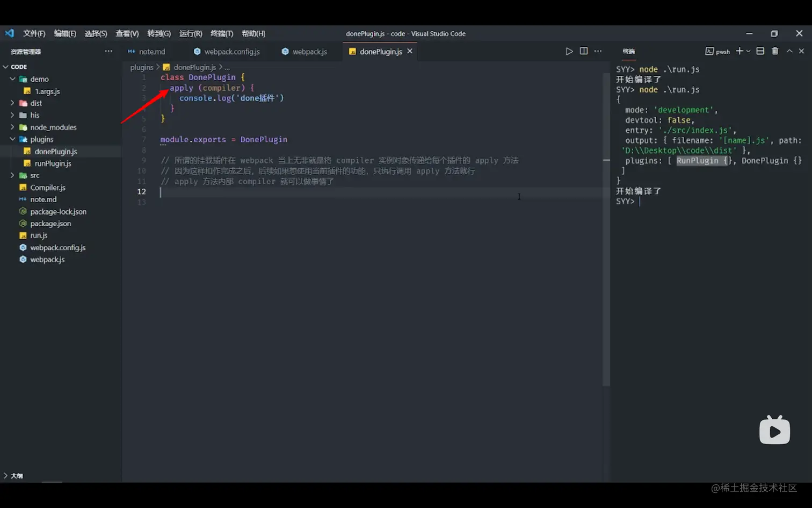Select the 终端 panel tab
Image resolution: width=812 pixels, height=508 pixels.
click(x=629, y=51)
